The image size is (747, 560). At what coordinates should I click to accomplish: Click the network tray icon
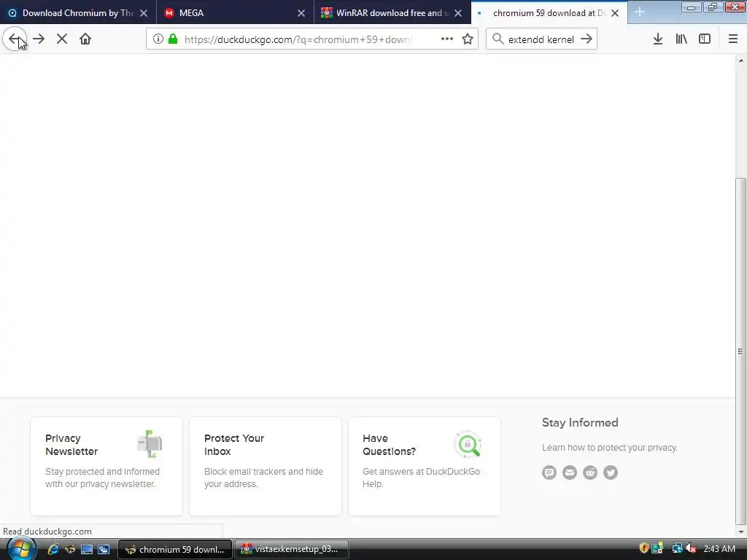click(677, 548)
